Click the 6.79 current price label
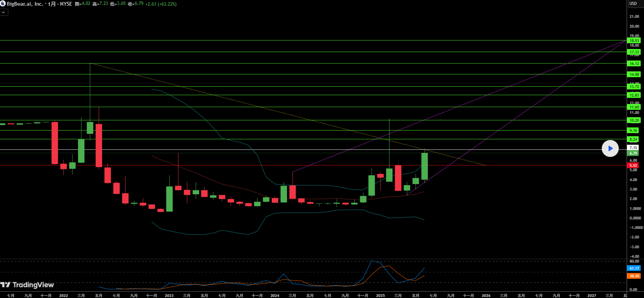The height and width of the screenshot is (298, 644). coord(633,153)
